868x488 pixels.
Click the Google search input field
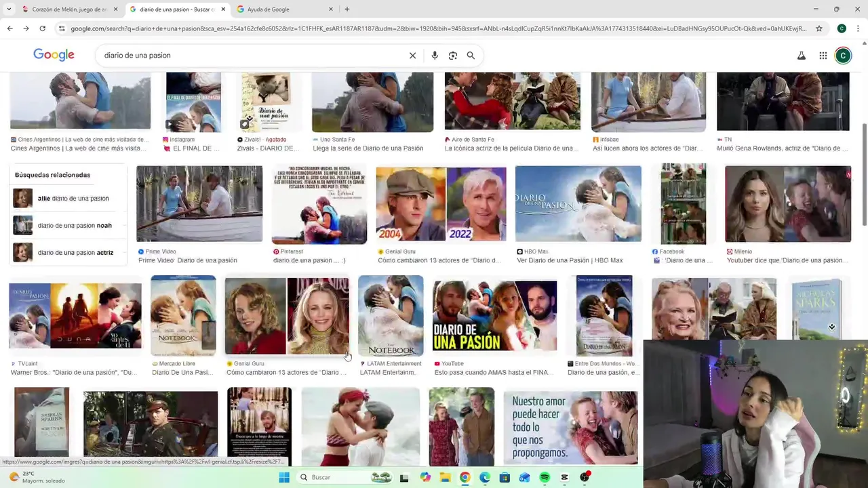(251, 56)
